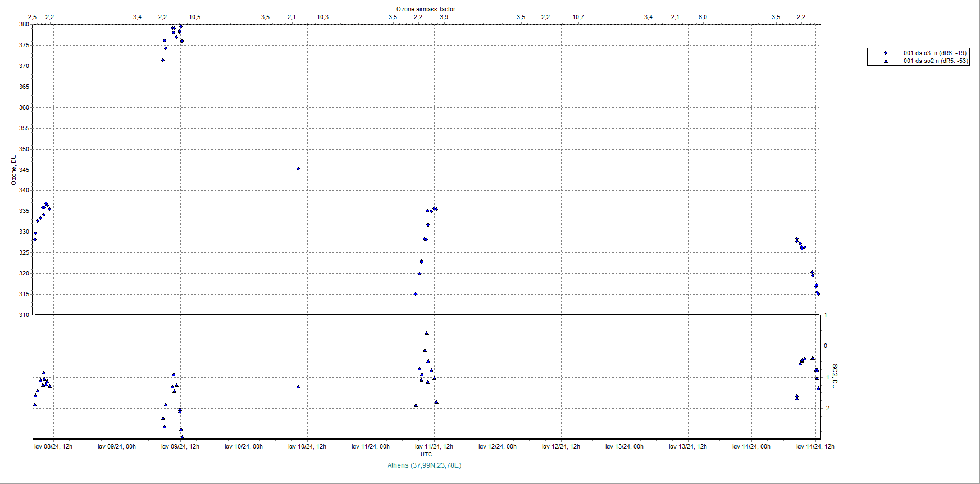Click the 'Ozone, DU' left axis label
The height and width of the screenshot is (484, 980).
pyautogui.click(x=13, y=170)
